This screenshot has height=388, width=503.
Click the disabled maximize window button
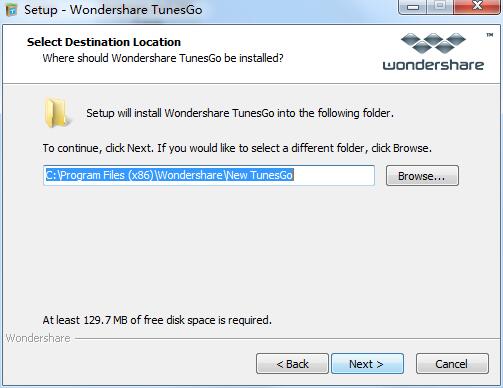click(440, 6)
